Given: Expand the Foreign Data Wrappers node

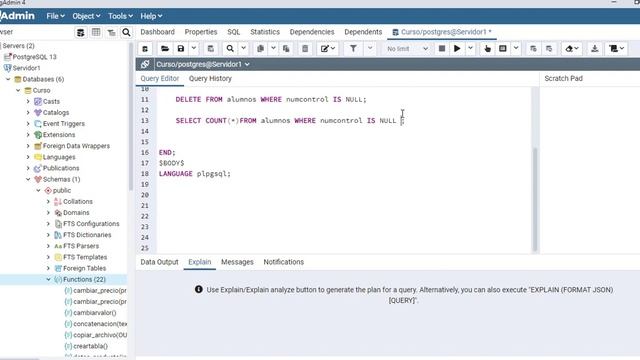Looking at the screenshot, I should [x=28, y=146].
